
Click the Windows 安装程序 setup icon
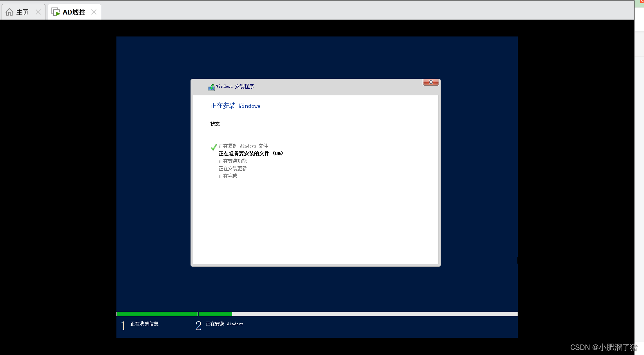pyautogui.click(x=211, y=87)
